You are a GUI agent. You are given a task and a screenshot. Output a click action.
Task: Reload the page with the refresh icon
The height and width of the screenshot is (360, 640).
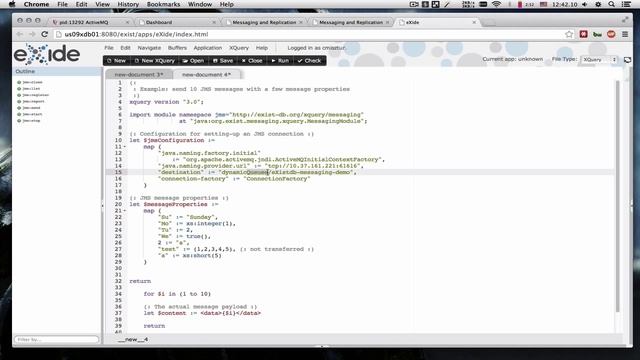coord(45,34)
